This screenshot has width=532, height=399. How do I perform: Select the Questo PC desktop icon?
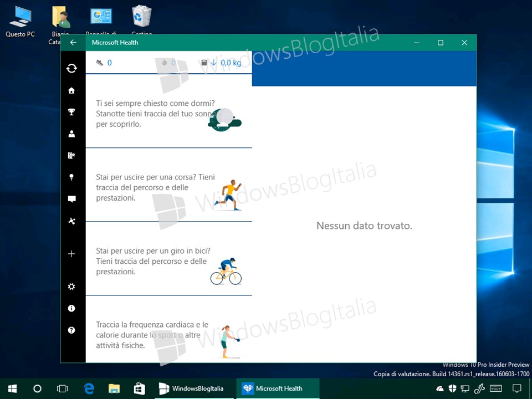pos(20,22)
